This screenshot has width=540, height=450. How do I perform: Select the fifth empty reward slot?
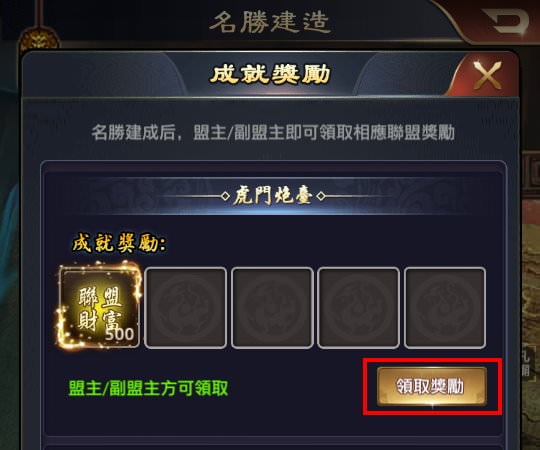(x=445, y=308)
